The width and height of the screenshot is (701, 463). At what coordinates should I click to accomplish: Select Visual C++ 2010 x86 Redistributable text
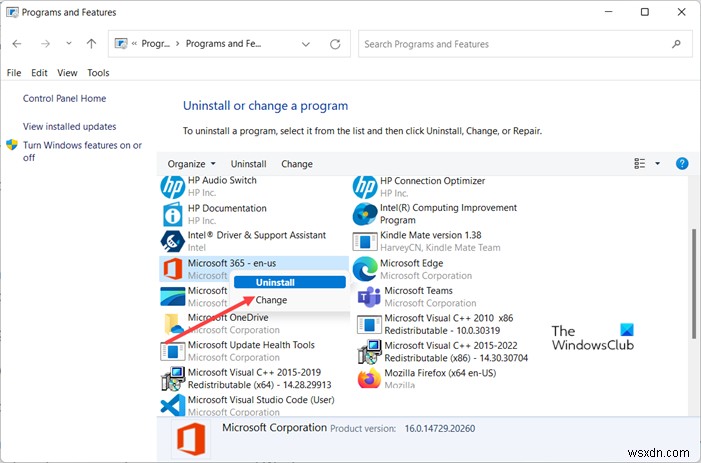pos(449,324)
